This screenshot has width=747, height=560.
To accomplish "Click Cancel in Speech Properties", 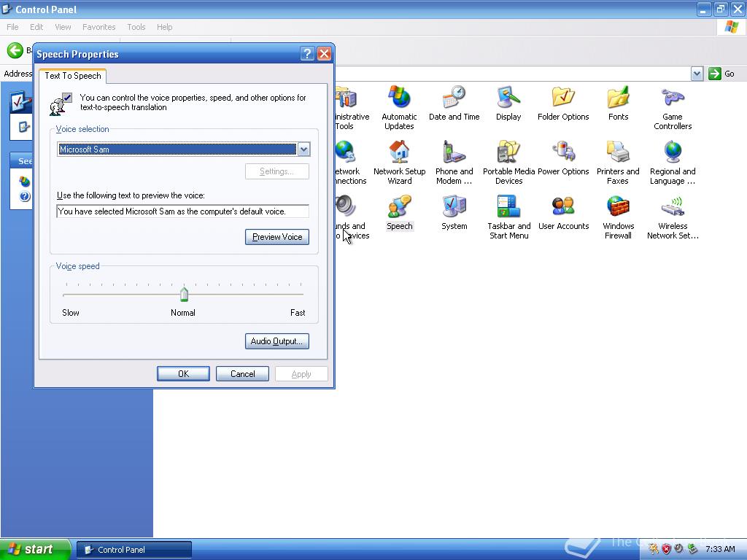I will click(x=242, y=374).
